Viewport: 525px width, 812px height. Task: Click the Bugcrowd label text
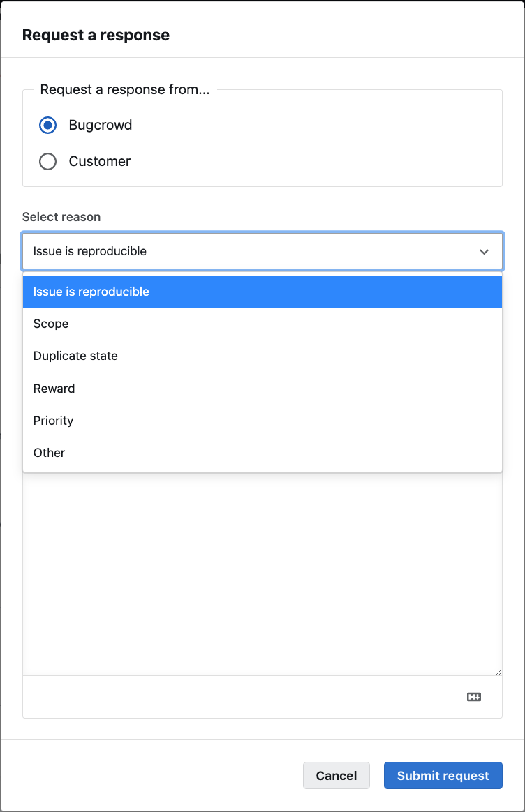(100, 125)
